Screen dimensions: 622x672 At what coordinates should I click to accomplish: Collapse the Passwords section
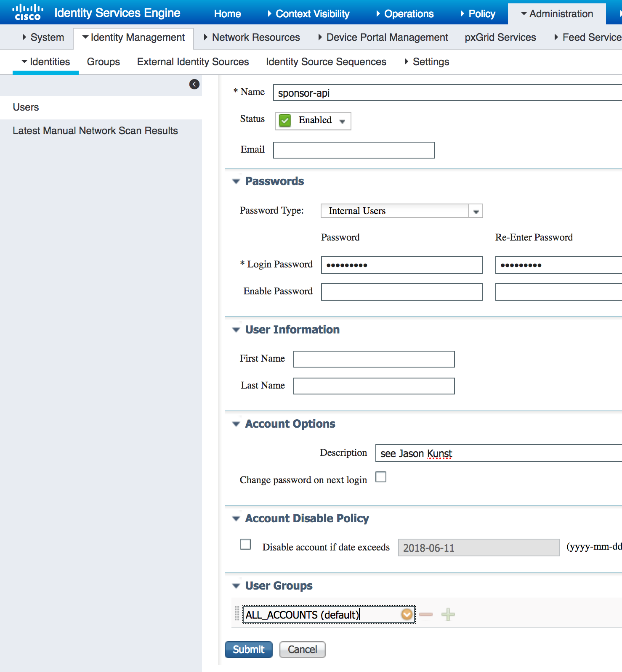click(236, 181)
